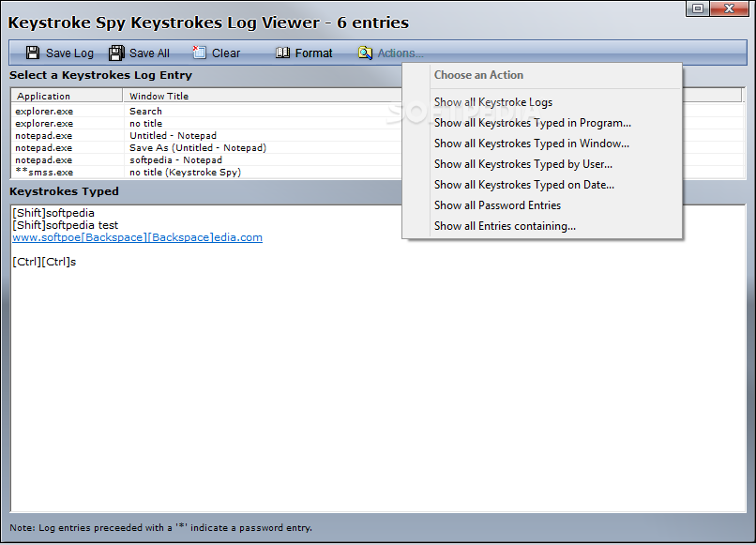This screenshot has width=756, height=545.
Task: Choose Show all Entries containing...
Action: pos(505,226)
